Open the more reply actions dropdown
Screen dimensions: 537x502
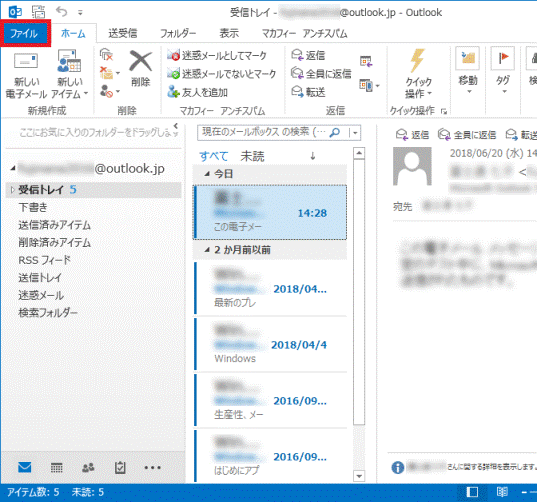click(x=369, y=86)
